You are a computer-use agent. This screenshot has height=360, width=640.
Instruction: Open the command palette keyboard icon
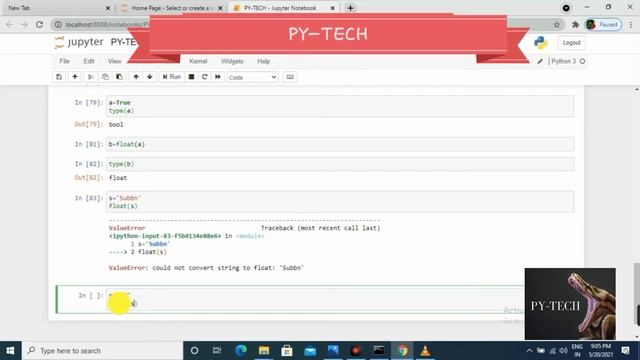point(290,77)
